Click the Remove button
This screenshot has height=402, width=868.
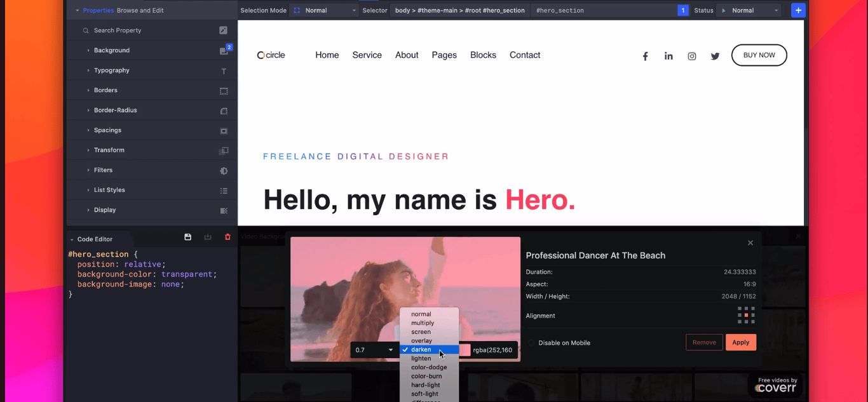coord(704,342)
